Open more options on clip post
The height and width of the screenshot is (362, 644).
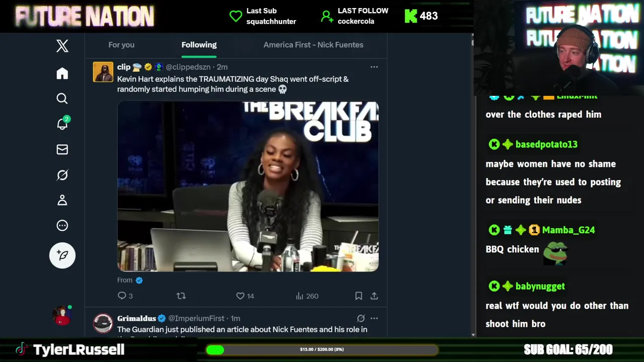point(374,67)
